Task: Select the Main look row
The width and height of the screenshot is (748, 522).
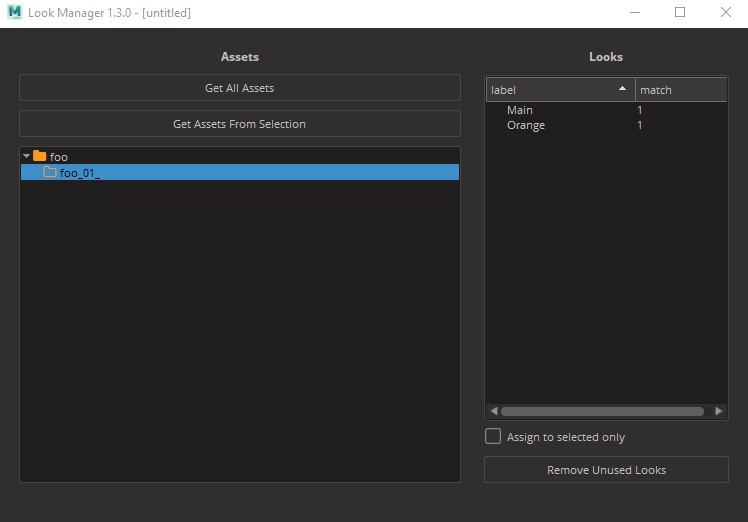Action: (606, 110)
